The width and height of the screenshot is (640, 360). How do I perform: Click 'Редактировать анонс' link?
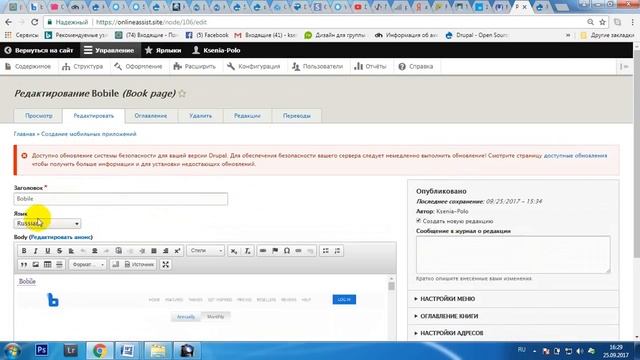pos(61,237)
